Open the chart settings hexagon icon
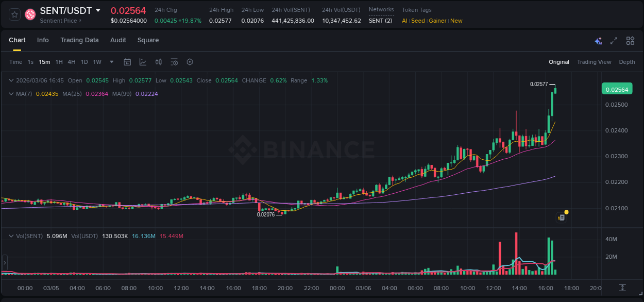 [x=190, y=62]
